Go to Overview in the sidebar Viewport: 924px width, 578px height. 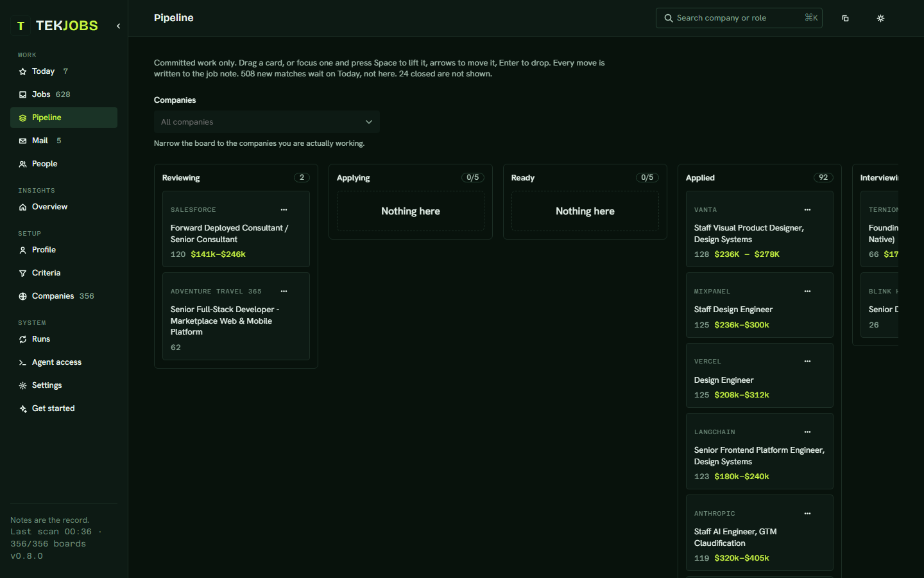(64, 207)
